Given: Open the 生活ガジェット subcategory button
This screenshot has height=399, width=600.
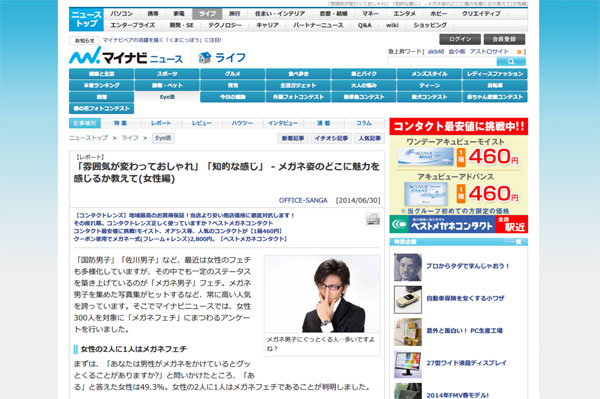Looking at the screenshot, I should tap(298, 85).
